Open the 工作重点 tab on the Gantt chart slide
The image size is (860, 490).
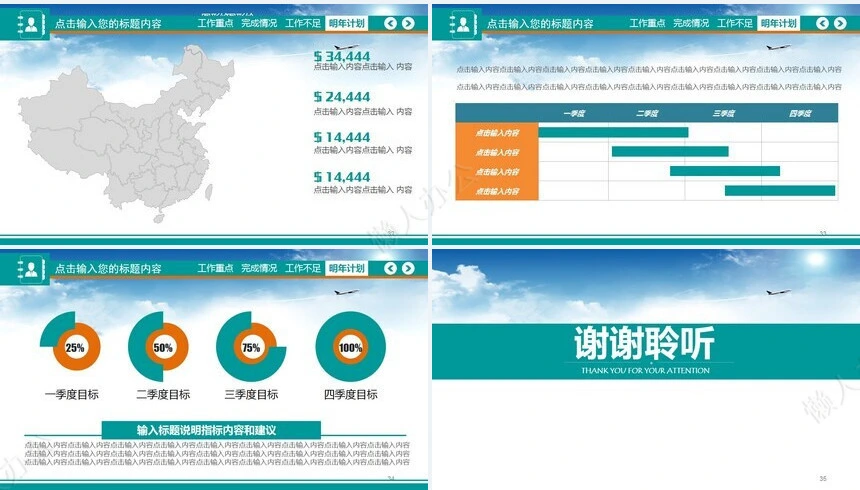tap(647, 23)
